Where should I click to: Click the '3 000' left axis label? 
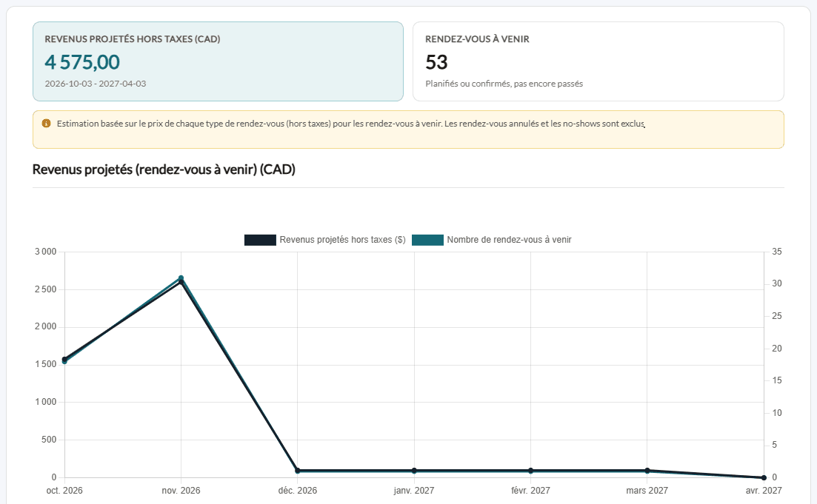[45, 252]
